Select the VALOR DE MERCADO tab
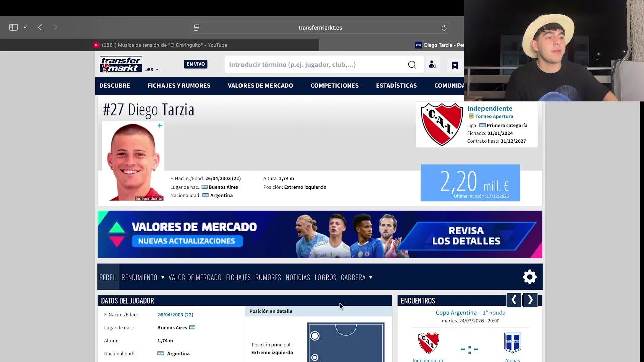The image size is (644, 362). coord(195,277)
